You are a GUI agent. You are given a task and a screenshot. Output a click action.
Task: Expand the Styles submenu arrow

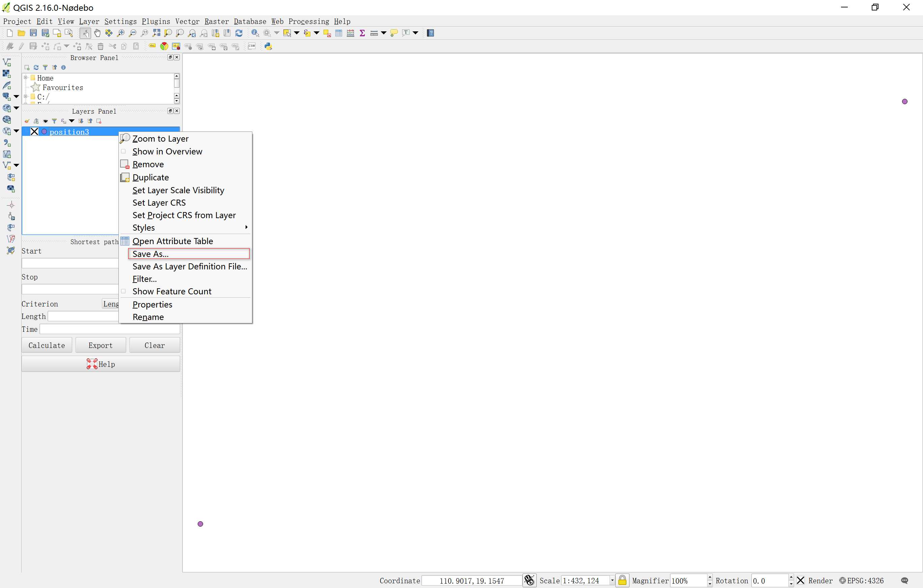246,228
